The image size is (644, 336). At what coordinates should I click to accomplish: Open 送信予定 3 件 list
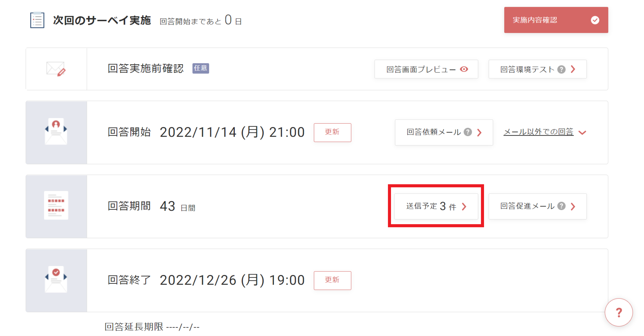[x=436, y=206]
